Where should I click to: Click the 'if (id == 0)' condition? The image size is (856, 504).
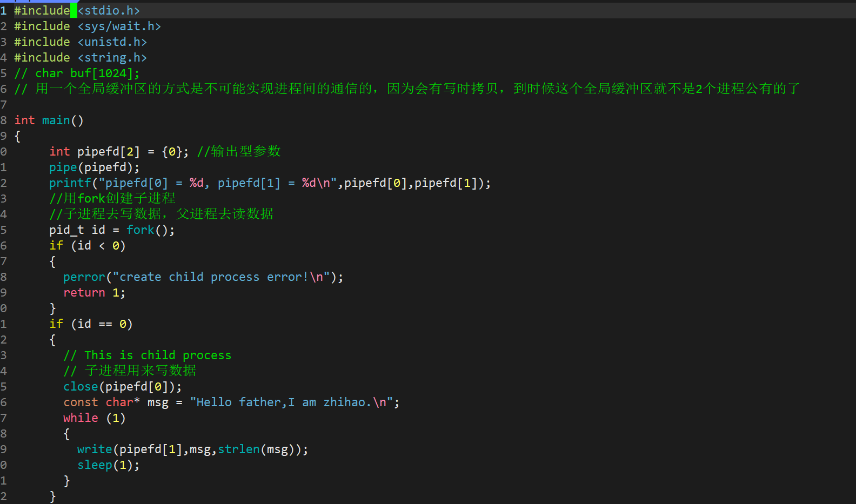(91, 324)
